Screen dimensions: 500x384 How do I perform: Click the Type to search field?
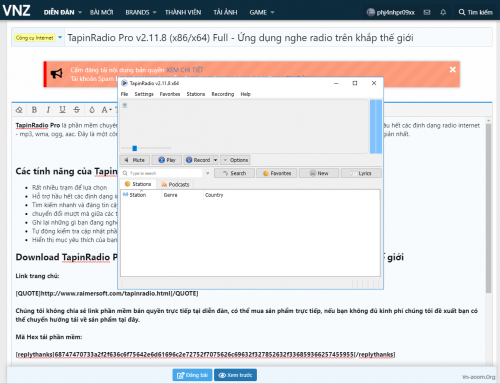[x=162, y=173]
